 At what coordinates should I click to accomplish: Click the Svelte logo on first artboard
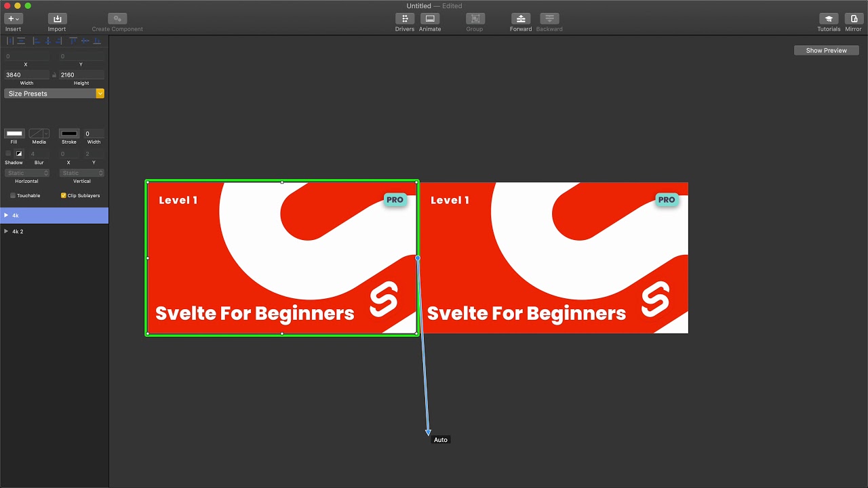click(384, 300)
